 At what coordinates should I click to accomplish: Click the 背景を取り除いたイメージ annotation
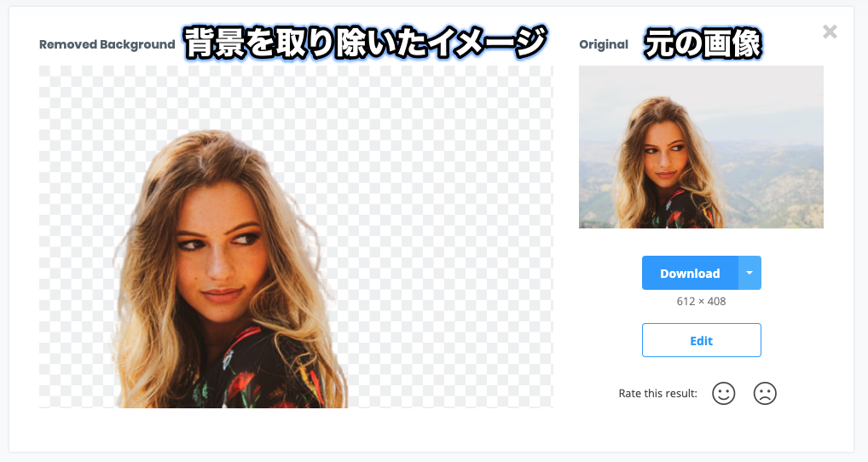(365, 43)
